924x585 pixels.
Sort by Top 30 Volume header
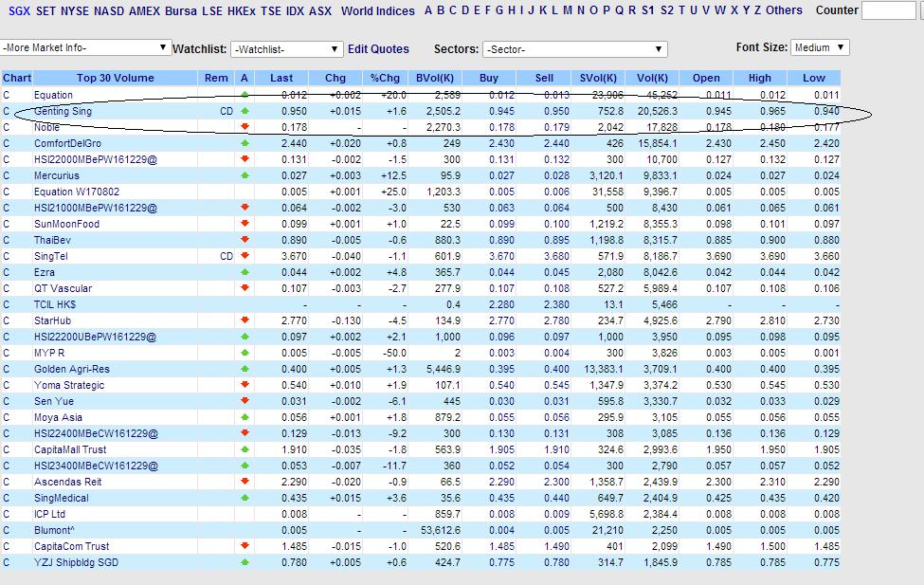coord(115,78)
